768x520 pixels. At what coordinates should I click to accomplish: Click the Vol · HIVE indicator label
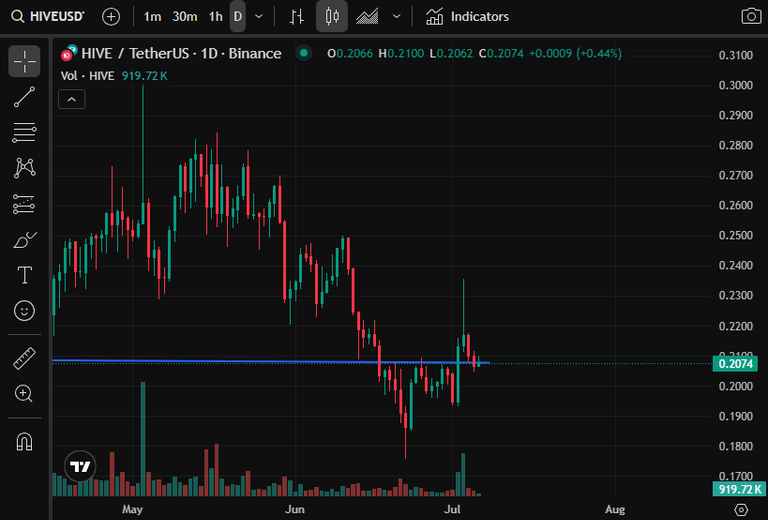pos(88,76)
